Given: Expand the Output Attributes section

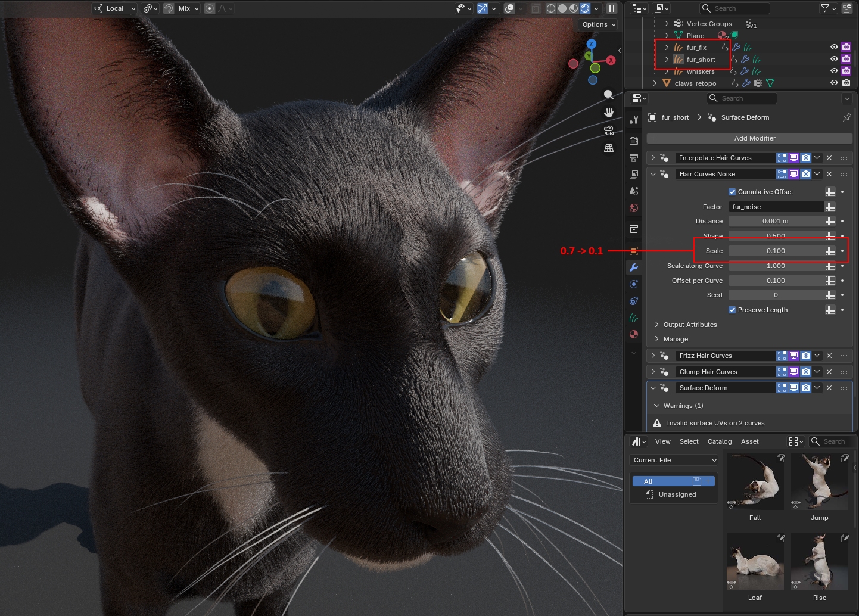Looking at the screenshot, I should coord(690,325).
